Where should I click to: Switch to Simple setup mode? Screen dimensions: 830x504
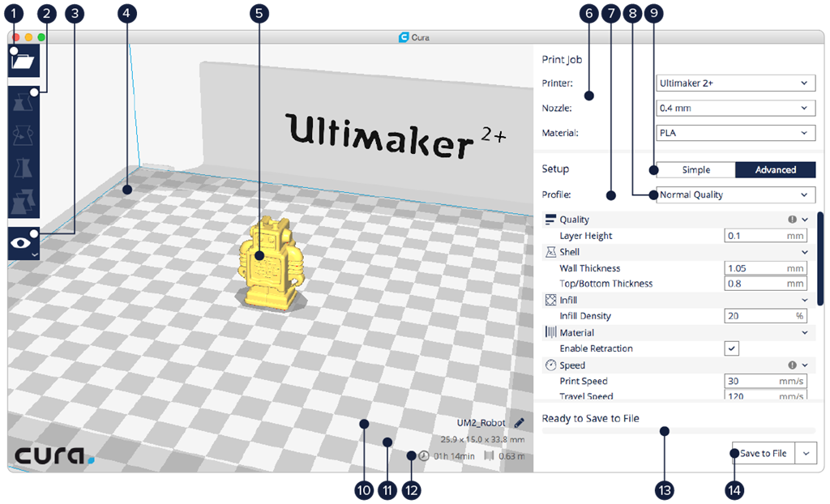[x=696, y=170]
